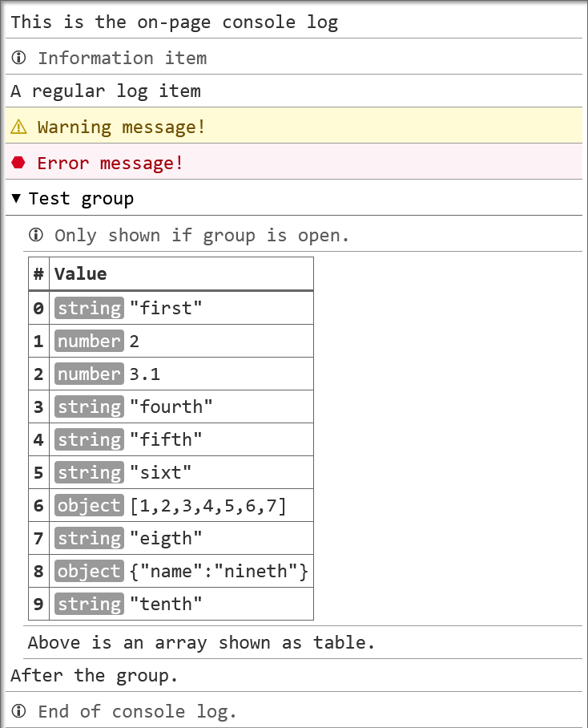Click the "string" type badge next to "first"
This screenshot has width=588, height=728.
(x=89, y=308)
